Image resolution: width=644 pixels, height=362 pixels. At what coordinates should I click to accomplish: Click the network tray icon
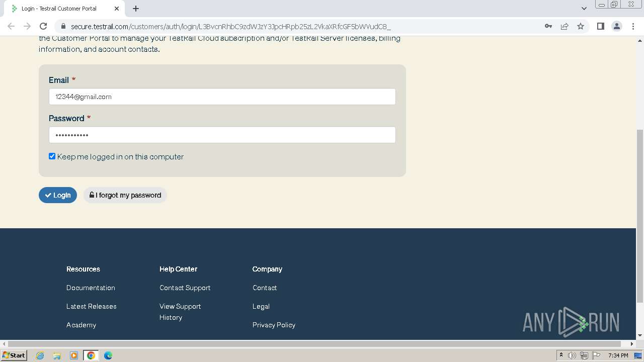(x=584, y=355)
